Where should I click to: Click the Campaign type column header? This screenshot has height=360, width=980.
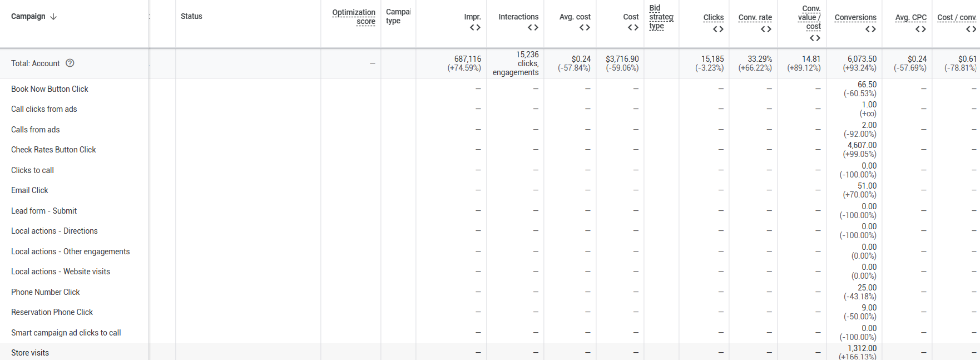coord(398,16)
